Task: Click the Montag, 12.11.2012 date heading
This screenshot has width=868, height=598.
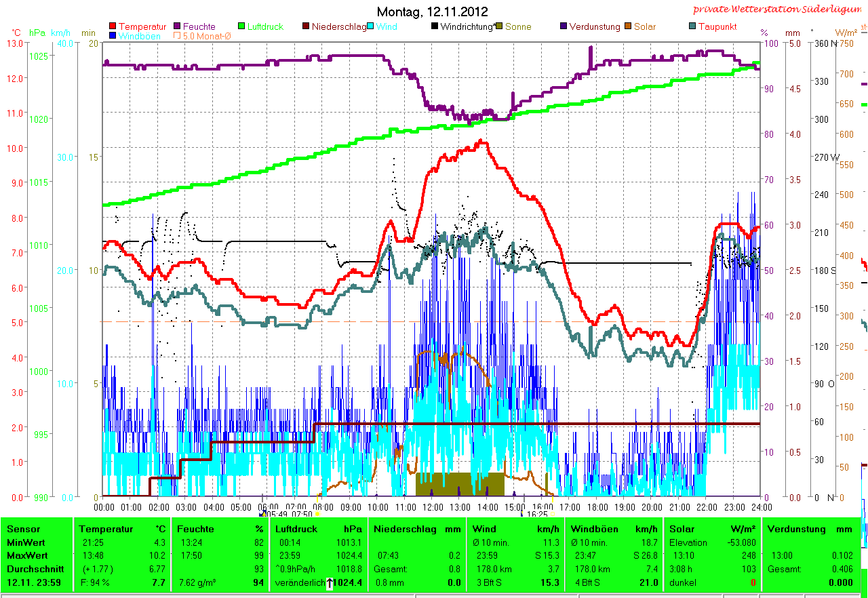Action: click(x=432, y=12)
